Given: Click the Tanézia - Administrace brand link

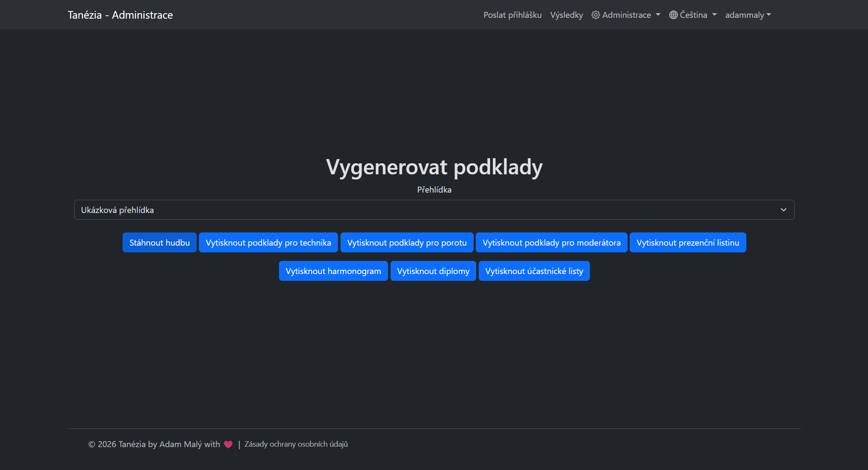Looking at the screenshot, I should pyautogui.click(x=120, y=14).
